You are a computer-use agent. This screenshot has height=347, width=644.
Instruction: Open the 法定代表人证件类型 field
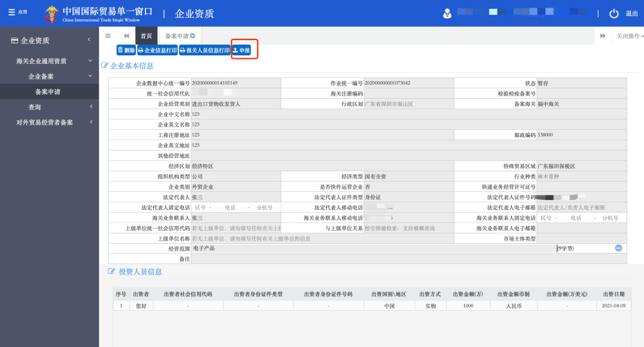pyautogui.click(x=409, y=197)
